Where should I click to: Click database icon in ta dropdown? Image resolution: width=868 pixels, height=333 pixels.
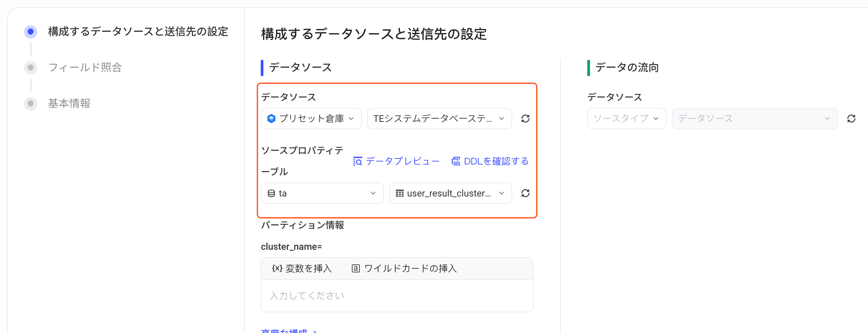271,193
